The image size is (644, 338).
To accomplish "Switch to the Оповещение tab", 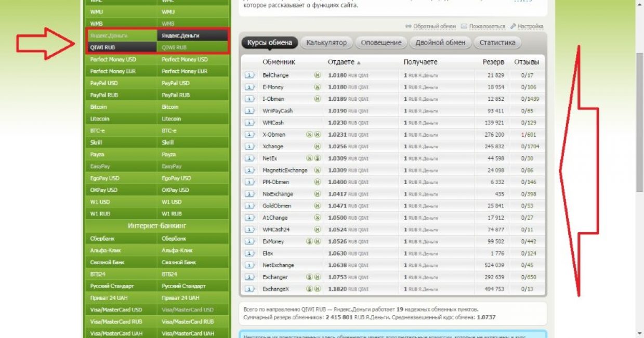I will pyautogui.click(x=381, y=43).
